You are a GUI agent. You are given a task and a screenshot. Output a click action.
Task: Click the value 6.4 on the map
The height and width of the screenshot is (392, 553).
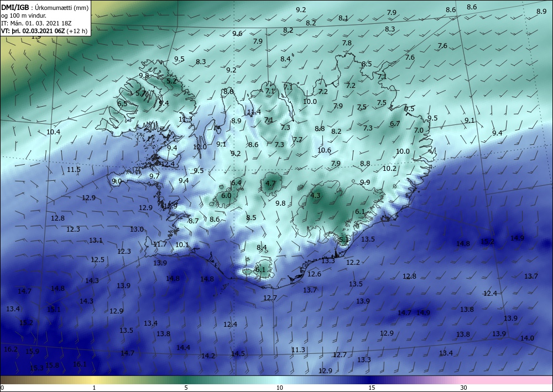(236, 182)
